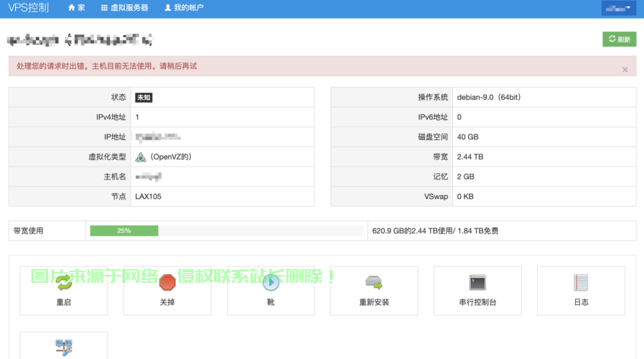Click the 串行控制台 label text
Viewport: 644px width, 359px height.
tap(477, 302)
